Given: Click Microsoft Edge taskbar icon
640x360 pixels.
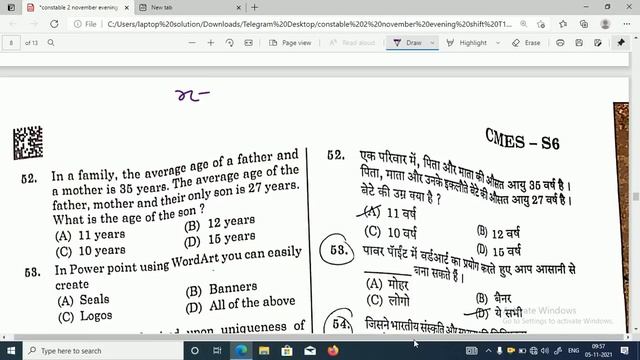Looking at the screenshot, I should click(241, 351).
